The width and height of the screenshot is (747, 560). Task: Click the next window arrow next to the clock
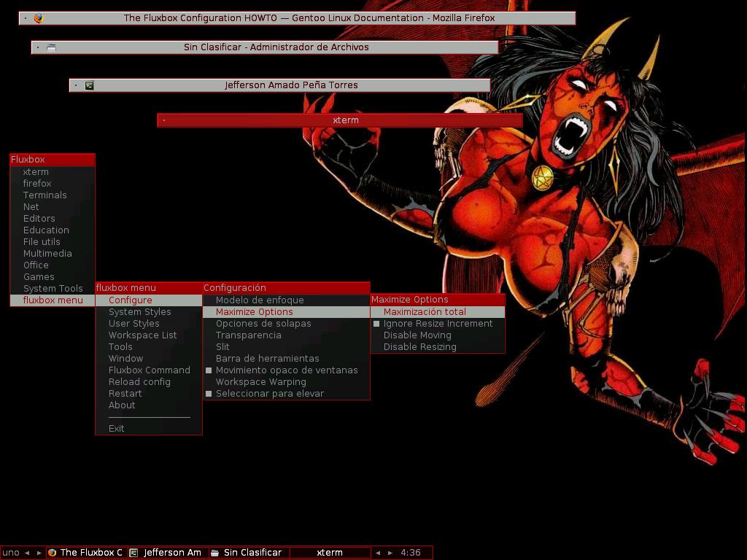[x=390, y=553]
